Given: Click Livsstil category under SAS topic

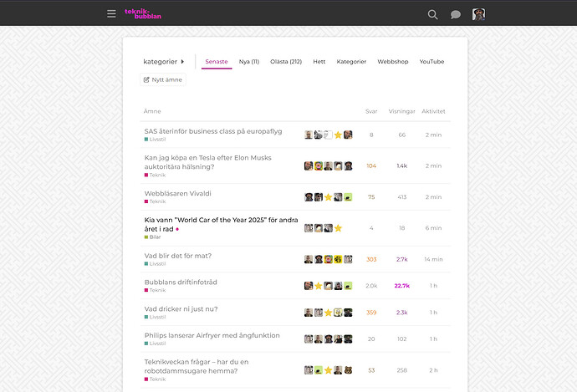Looking at the screenshot, I should (x=155, y=140).
